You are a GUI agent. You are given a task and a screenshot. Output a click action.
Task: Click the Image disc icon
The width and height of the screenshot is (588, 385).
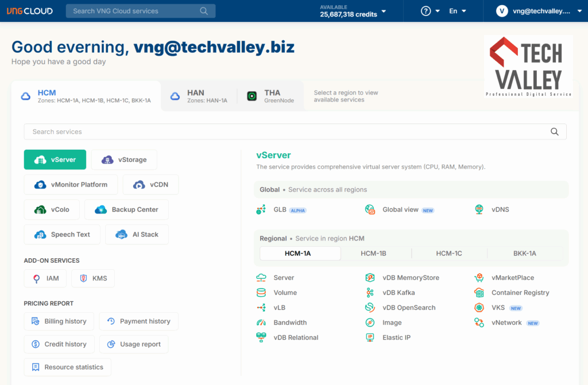[370, 323]
